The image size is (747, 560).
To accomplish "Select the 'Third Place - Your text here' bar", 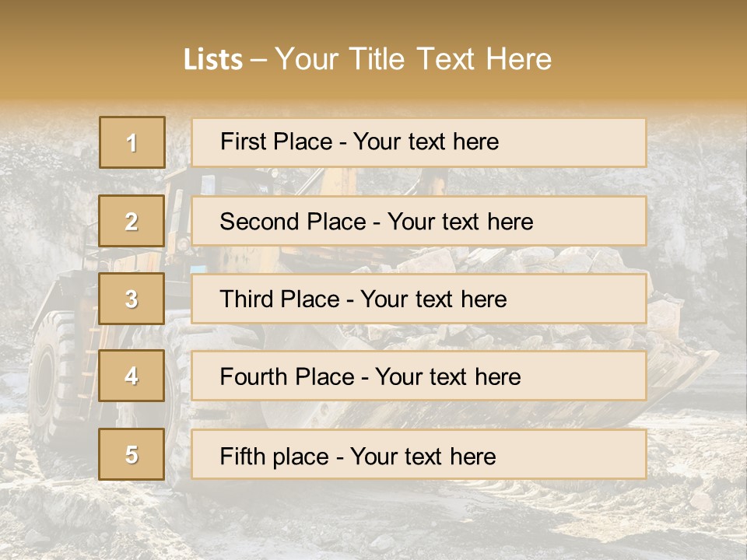I will 419,299.
